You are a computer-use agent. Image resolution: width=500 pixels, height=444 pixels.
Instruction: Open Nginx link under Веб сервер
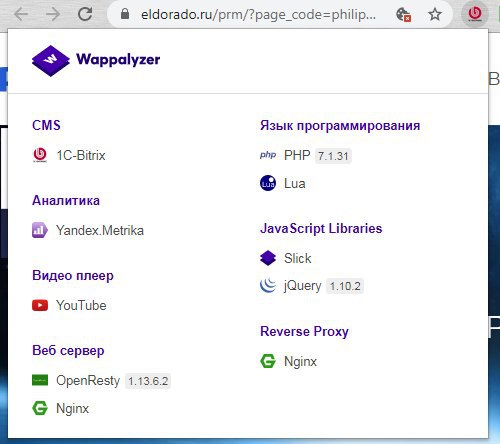[x=72, y=409]
